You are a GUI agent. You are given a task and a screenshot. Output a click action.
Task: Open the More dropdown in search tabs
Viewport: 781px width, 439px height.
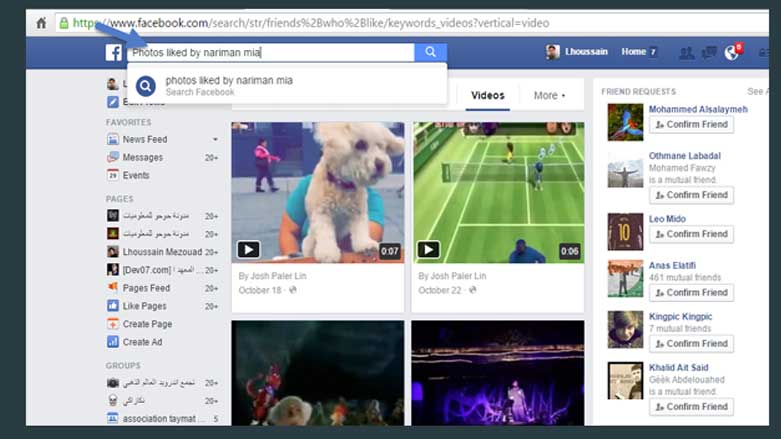coord(549,96)
